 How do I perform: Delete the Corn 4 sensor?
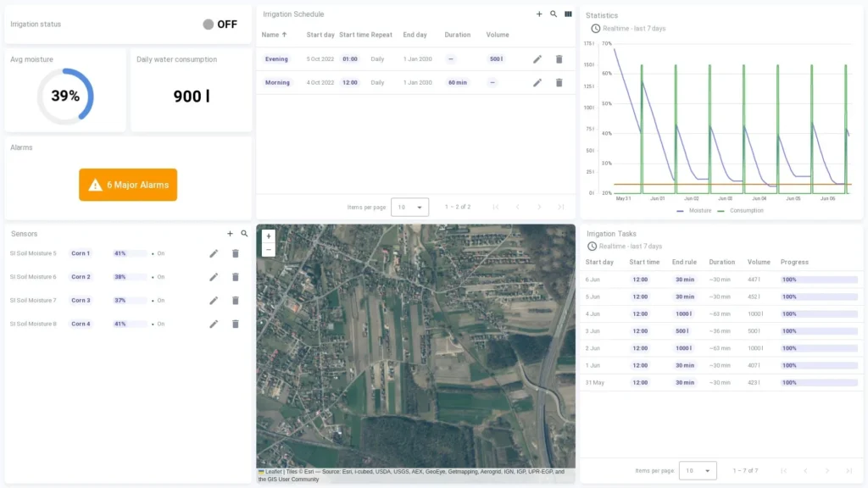(236, 324)
